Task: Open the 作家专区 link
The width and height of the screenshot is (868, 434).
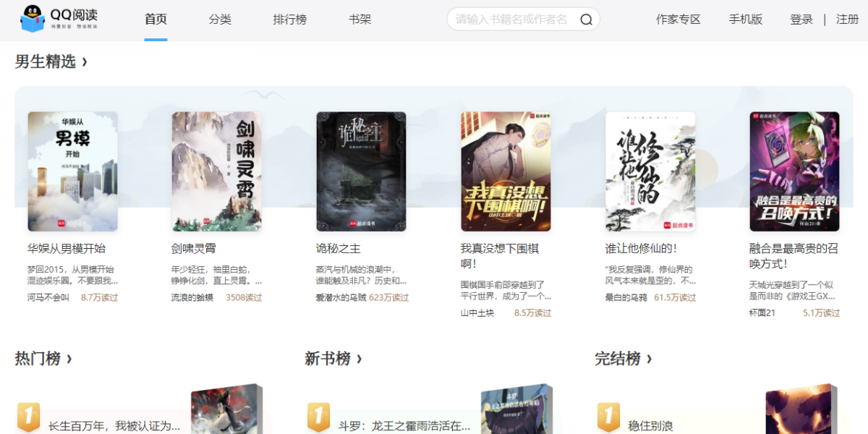Action: tap(678, 20)
